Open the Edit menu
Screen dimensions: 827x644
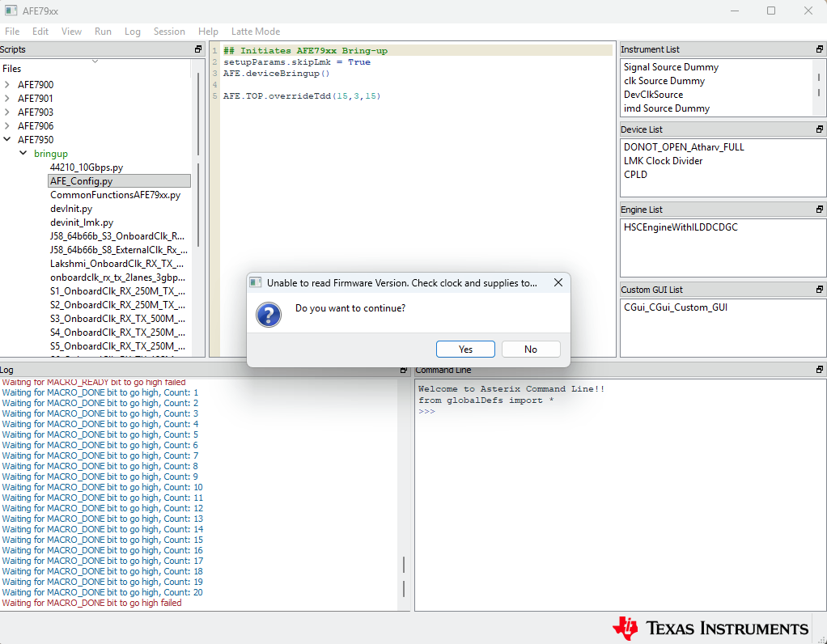point(40,32)
